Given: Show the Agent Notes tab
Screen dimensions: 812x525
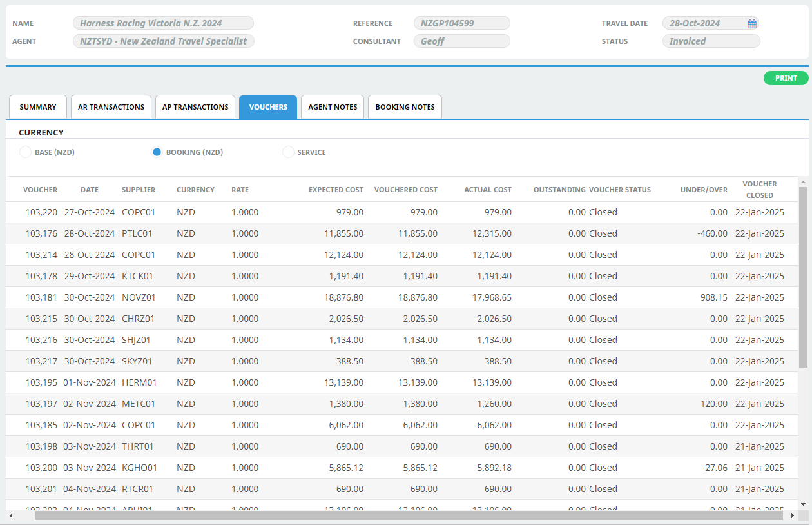Looking at the screenshot, I should pyautogui.click(x=333, y=107).
